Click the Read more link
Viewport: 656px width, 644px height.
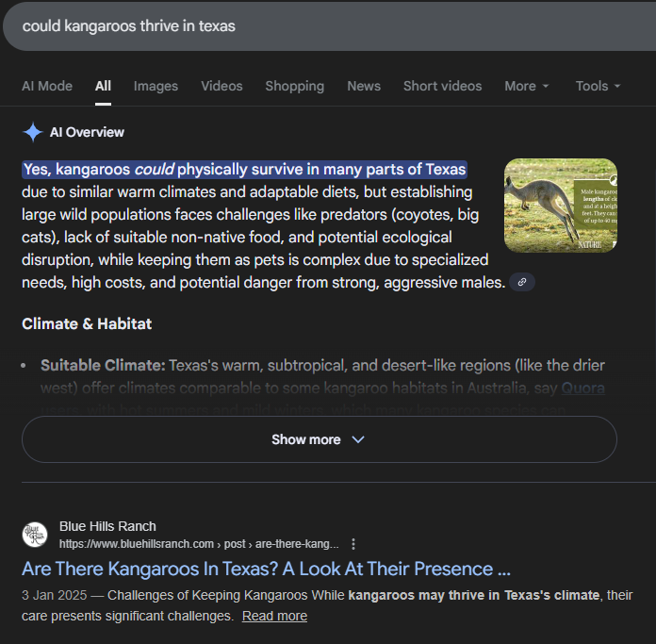[274, 616]
